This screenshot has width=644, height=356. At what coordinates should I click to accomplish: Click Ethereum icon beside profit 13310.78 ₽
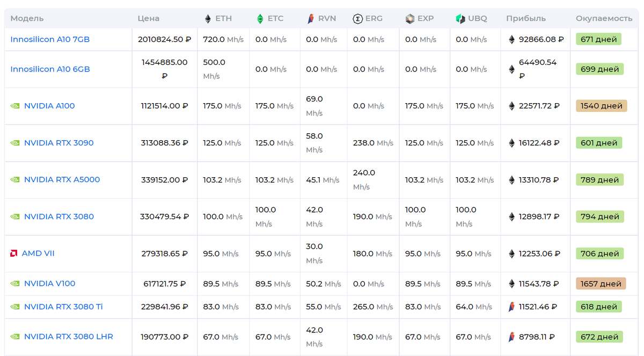tap(511, 180)
